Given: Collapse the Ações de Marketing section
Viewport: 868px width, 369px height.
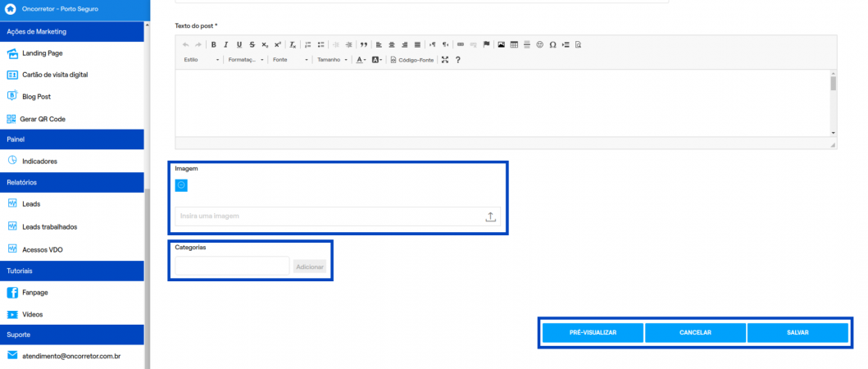Looking at the screenshot, I should 72,32.
